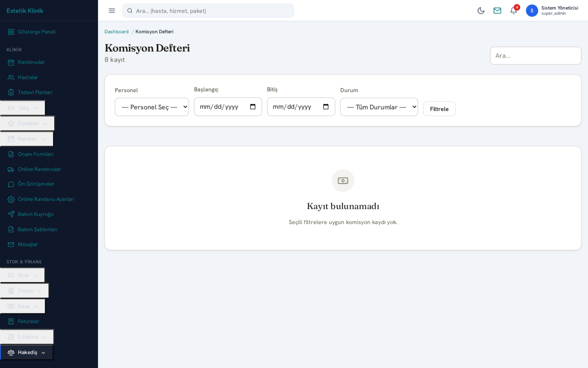This screenshot has width=588, height=368.
Task: Focus the top search field for hasta, hizmet, paket
Action: pos(208,11)
